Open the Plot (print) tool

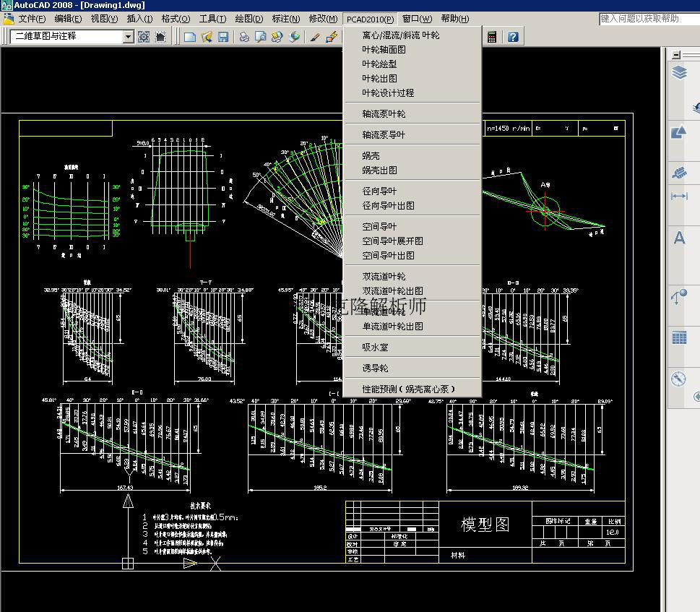coord(244,36)
